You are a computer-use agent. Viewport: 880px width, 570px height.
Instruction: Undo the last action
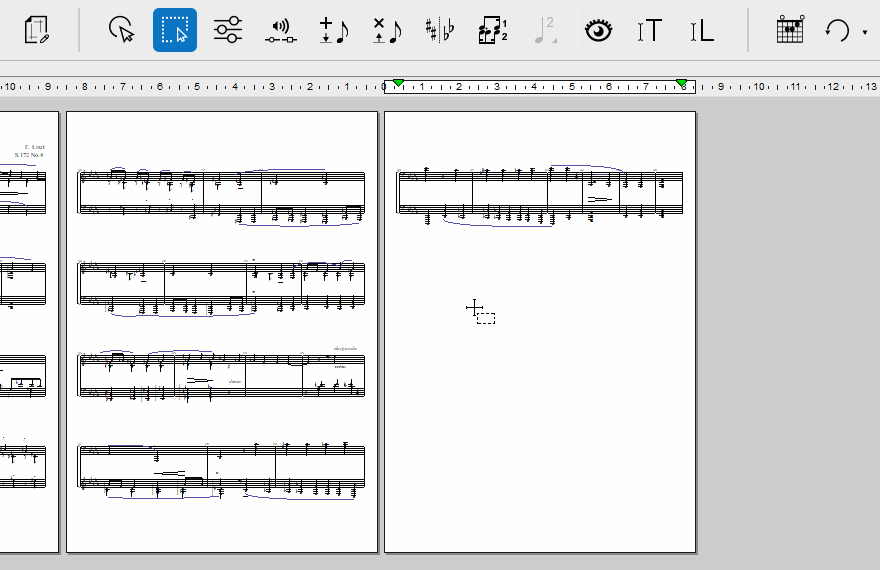(x=837, y=30)
